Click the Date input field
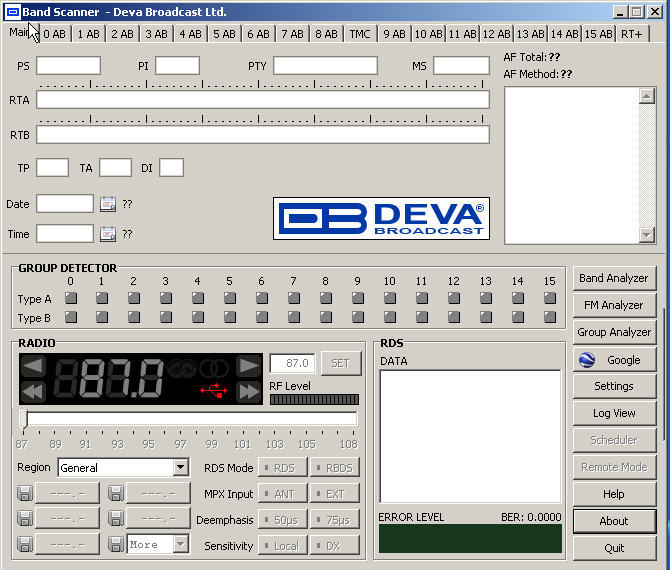 (65, 203)
